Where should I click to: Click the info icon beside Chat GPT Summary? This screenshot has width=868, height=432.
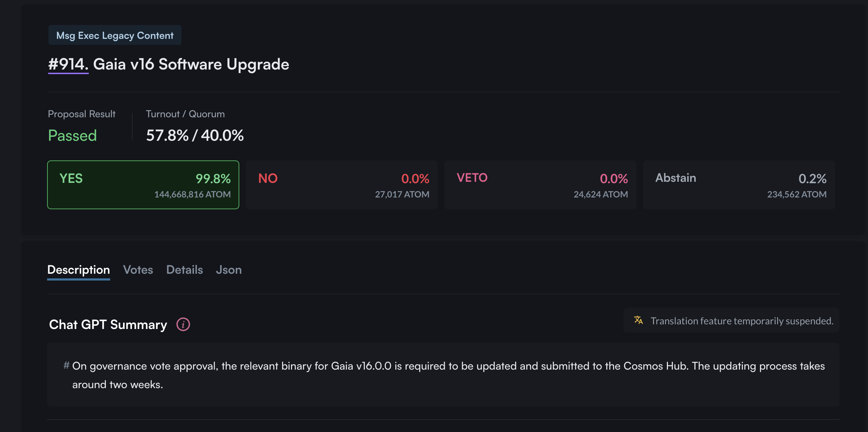[x=183, y=324]
